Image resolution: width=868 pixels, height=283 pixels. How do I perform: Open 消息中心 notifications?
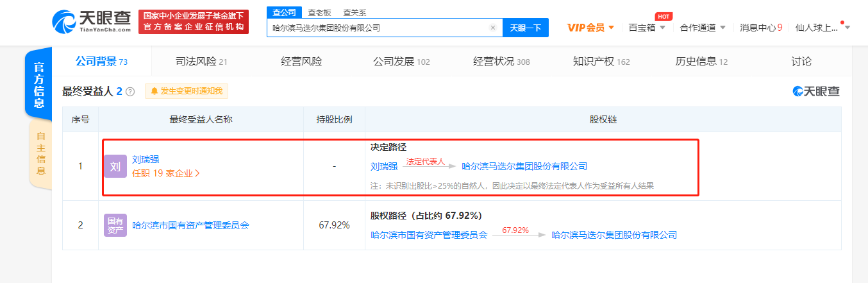[x=760, y=28]
